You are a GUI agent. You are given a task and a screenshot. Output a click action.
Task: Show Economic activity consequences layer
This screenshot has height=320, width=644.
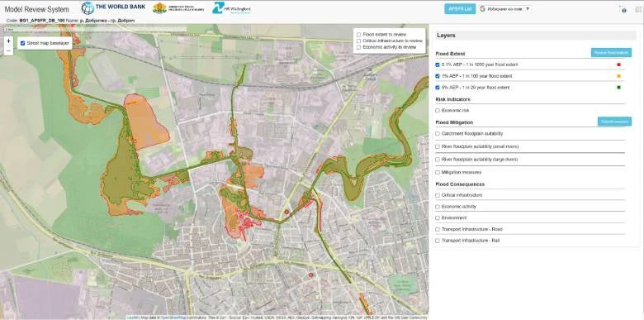click(438, 207)
